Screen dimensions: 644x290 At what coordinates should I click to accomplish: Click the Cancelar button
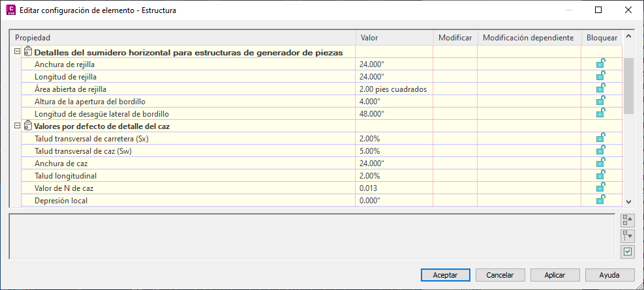pos(500,275)
